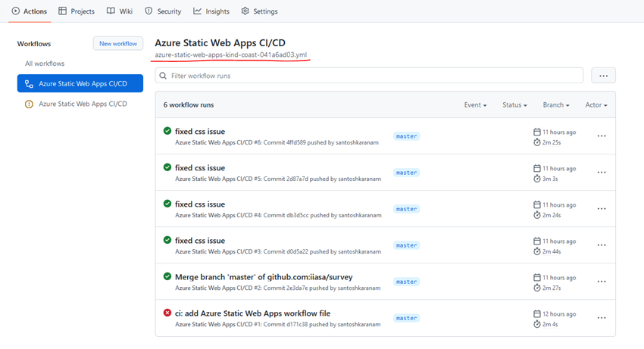Click the calendar icon beside 12 hours ago

(537, 313)
